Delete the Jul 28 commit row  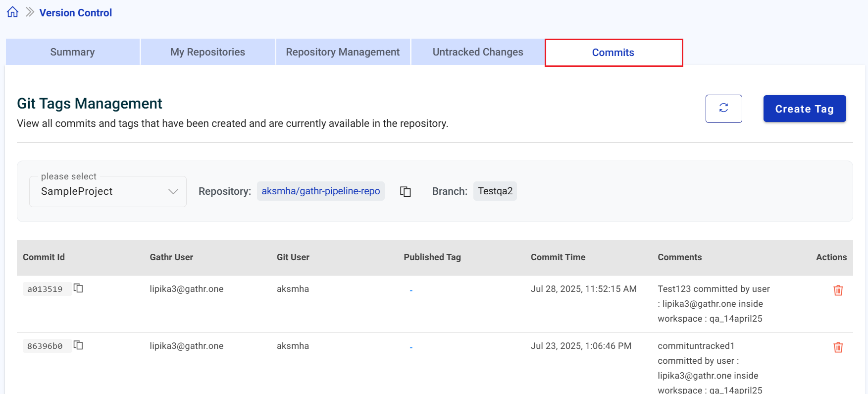(838, 290)
